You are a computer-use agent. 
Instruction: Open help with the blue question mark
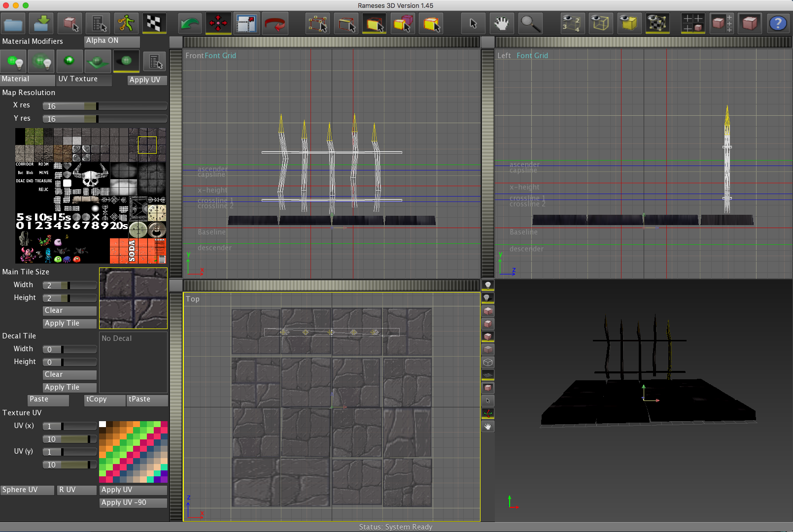click(778, 24)
